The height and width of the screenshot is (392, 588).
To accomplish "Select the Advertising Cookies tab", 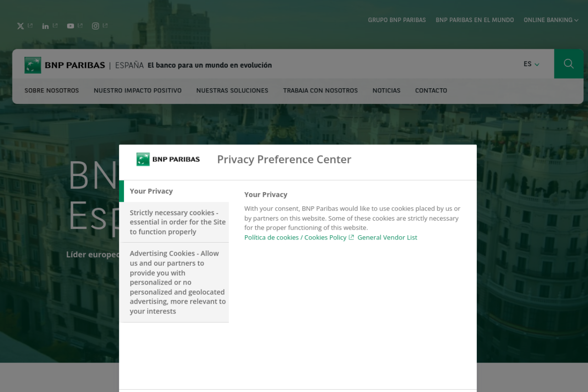I will (x=174, y=283).
